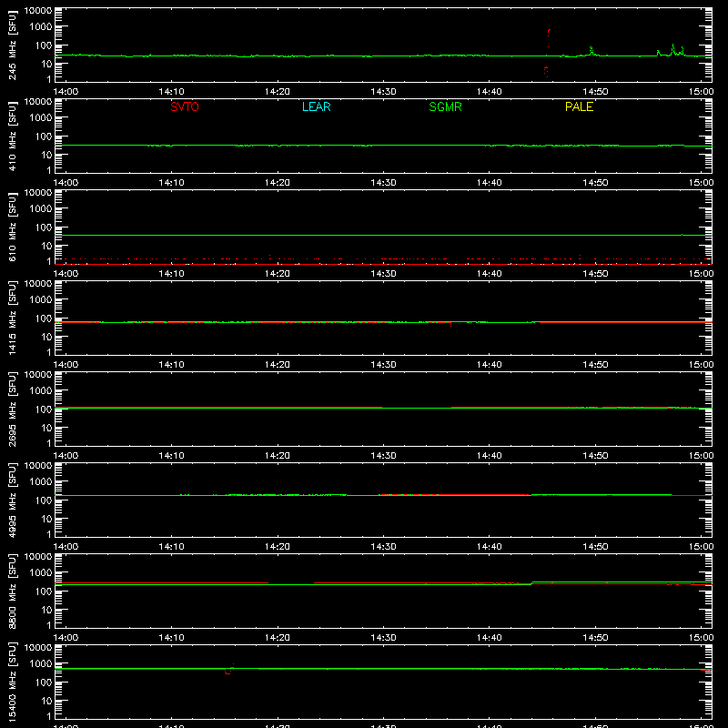Screen dimensions: 728x728
Task: Click 14:00 time label below 8800 MHz plot
Action: (66, 638)
